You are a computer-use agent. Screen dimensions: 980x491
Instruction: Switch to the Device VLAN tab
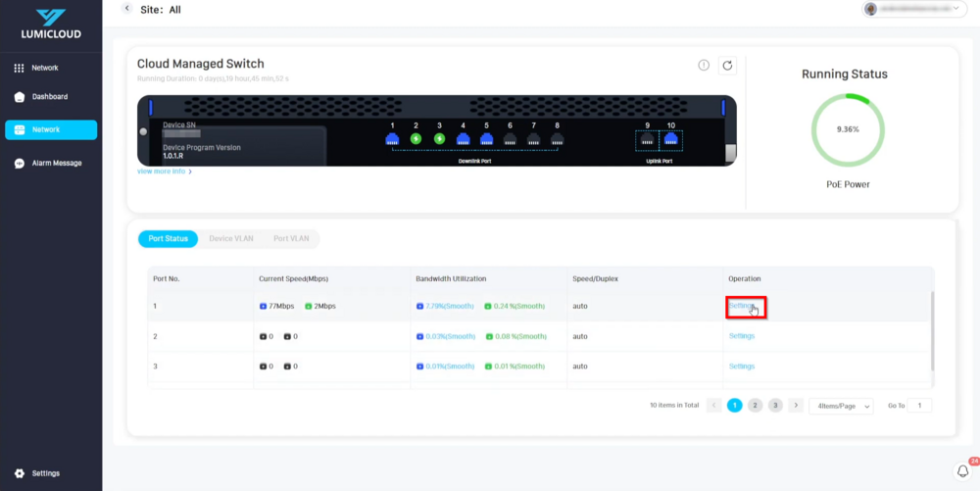[x=231, y=238]
